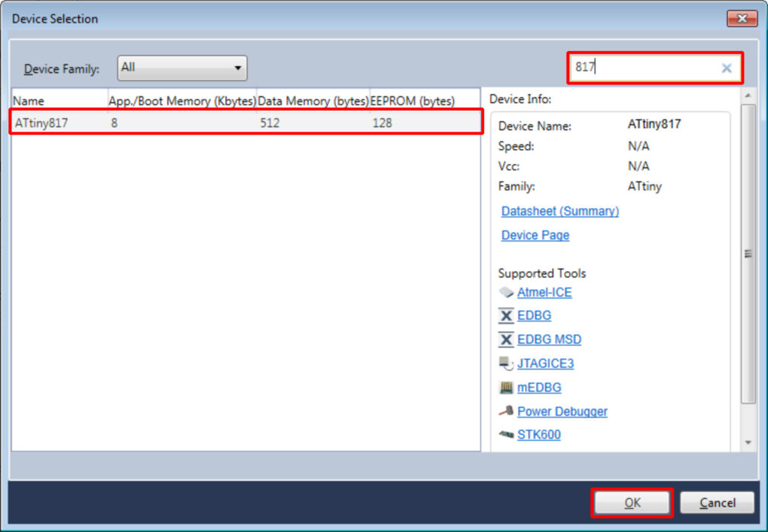This screenshot has width=768, height=532.
Task: Sort by the Name column header
Action: pos(59,101)
